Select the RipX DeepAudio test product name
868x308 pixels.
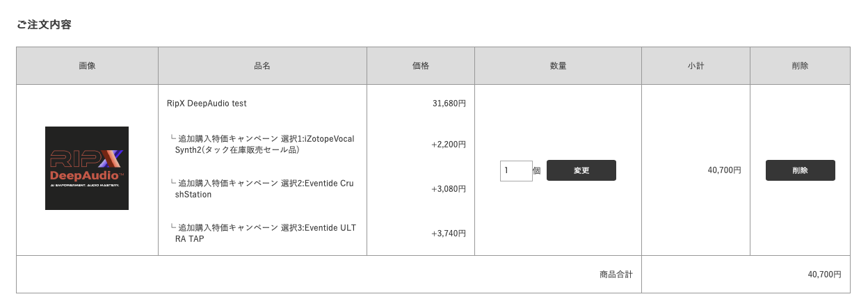(x=207, y=104)
